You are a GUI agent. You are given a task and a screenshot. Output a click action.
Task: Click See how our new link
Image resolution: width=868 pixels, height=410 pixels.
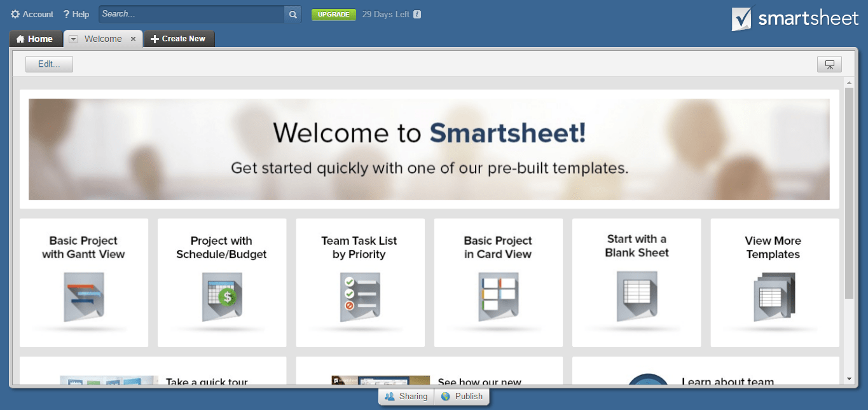[x=479, y=381]
